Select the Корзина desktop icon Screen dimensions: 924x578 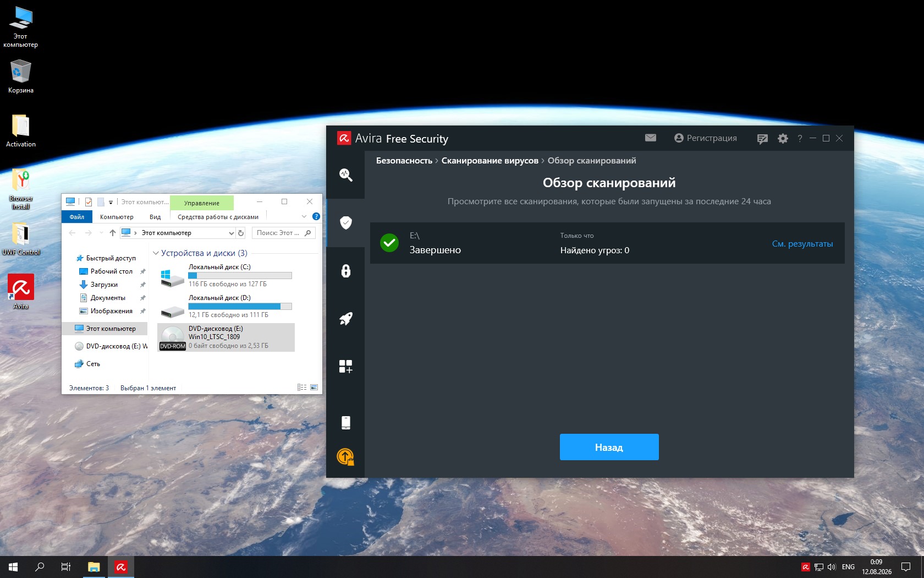[21, 77]
